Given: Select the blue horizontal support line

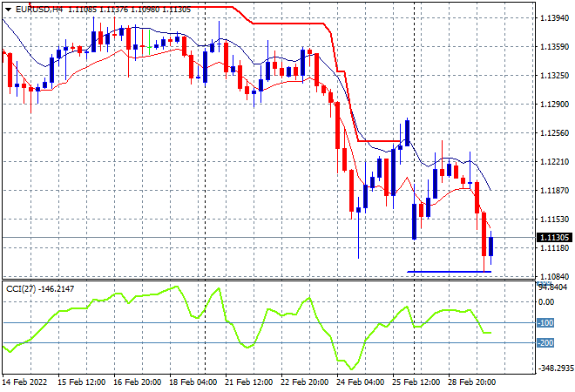Looking at the screenshot, I should 450,272.
